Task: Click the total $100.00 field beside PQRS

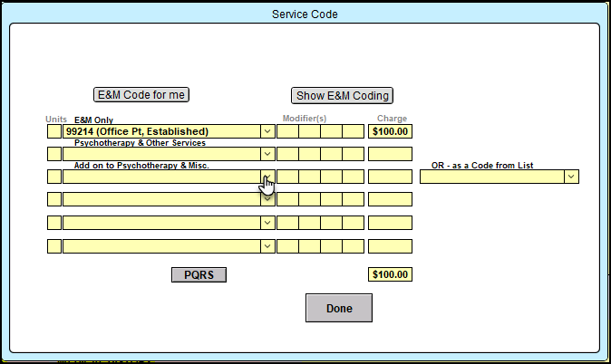Action: [x=390, y=274]
